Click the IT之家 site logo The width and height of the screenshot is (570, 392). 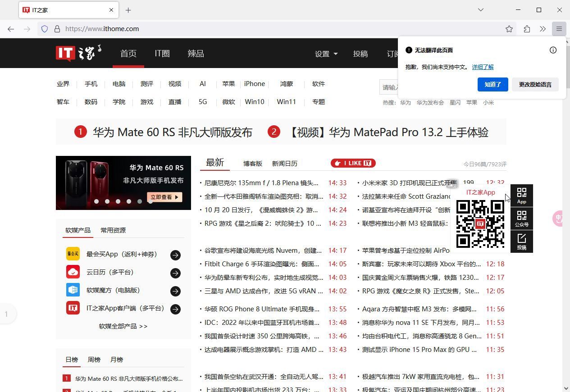(78, 53)
